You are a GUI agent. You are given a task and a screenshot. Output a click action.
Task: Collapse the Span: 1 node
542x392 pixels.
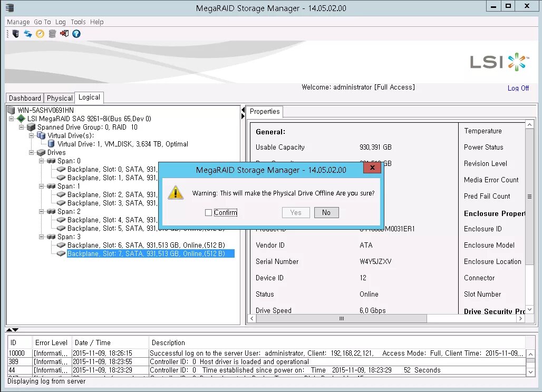(x=42, y=186)
